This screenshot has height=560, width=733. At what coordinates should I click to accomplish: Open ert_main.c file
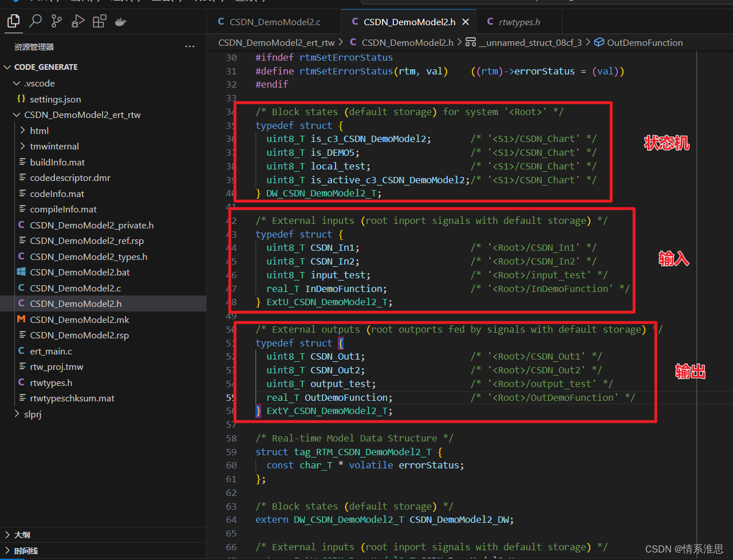coord(103,351)
